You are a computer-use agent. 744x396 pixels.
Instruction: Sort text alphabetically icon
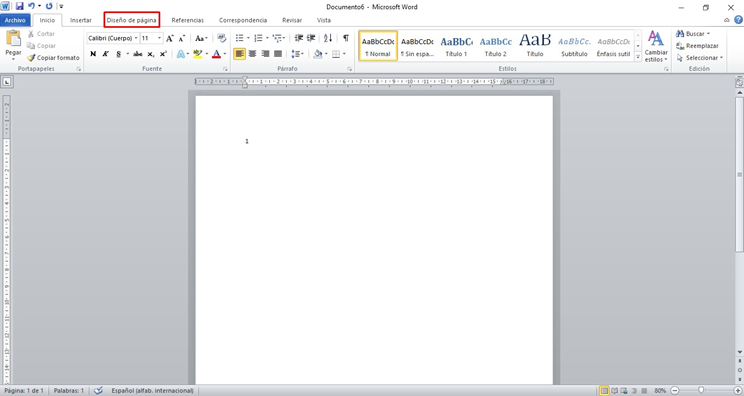[328, 38]
